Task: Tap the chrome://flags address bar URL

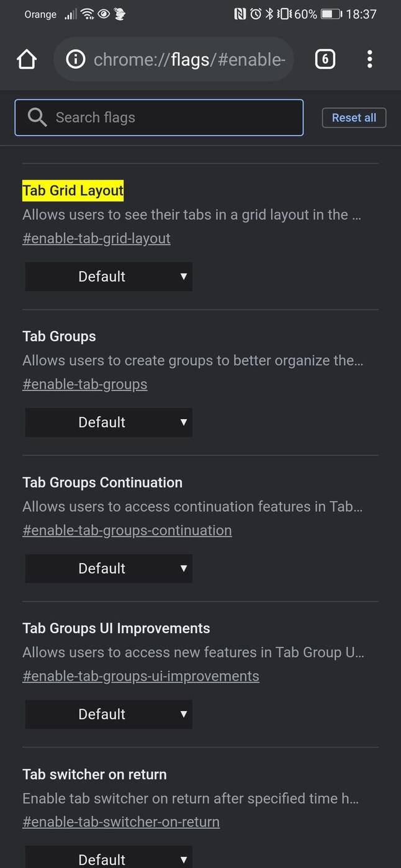Action: (x=189, y=60)
